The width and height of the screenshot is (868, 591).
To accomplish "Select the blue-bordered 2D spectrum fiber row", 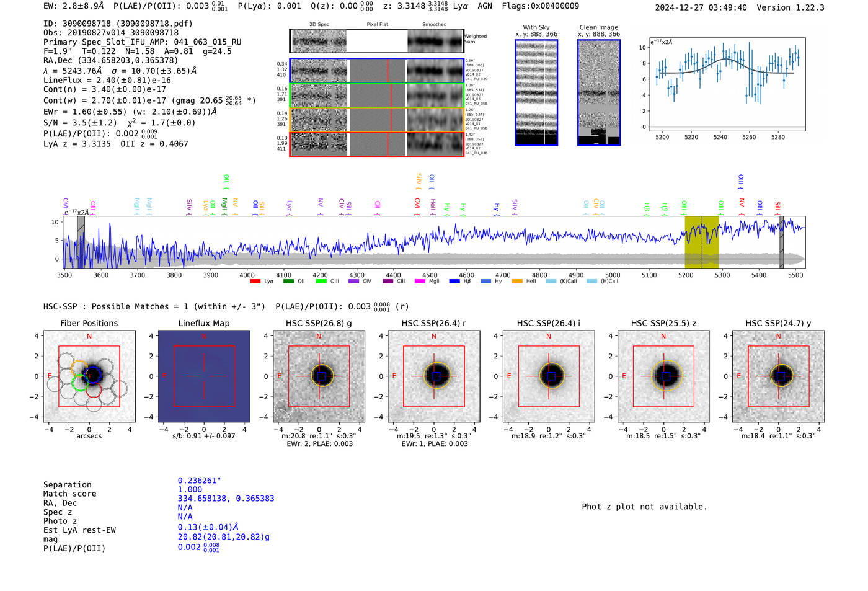I will [x=376, y=71].
